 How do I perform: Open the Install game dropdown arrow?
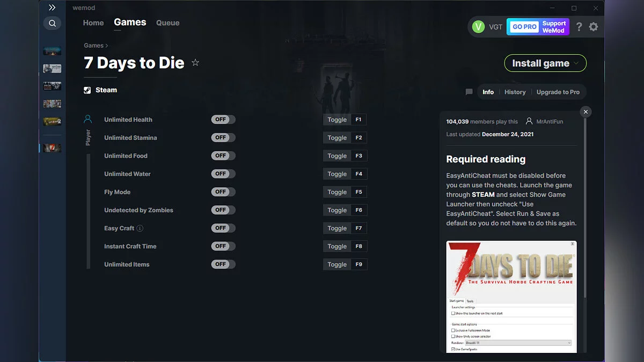[x=576, y=63]
